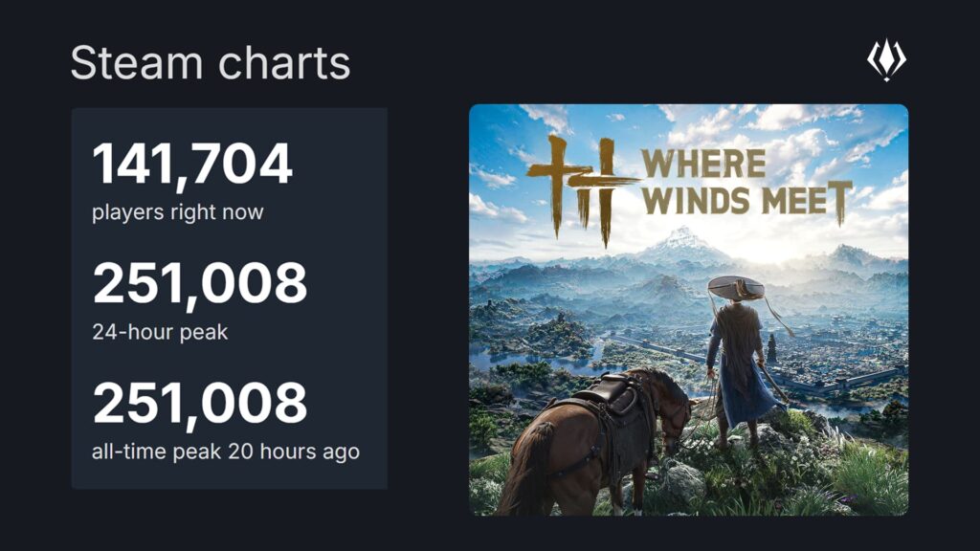This screenshot has height=551, width=980.
Task: Click the 141,704 current players number
Action: pyautogui.click(x=192, y=165)
